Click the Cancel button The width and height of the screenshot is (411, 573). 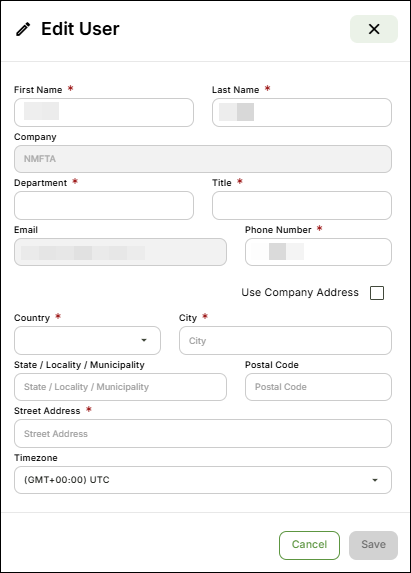[x=309, y=545]
